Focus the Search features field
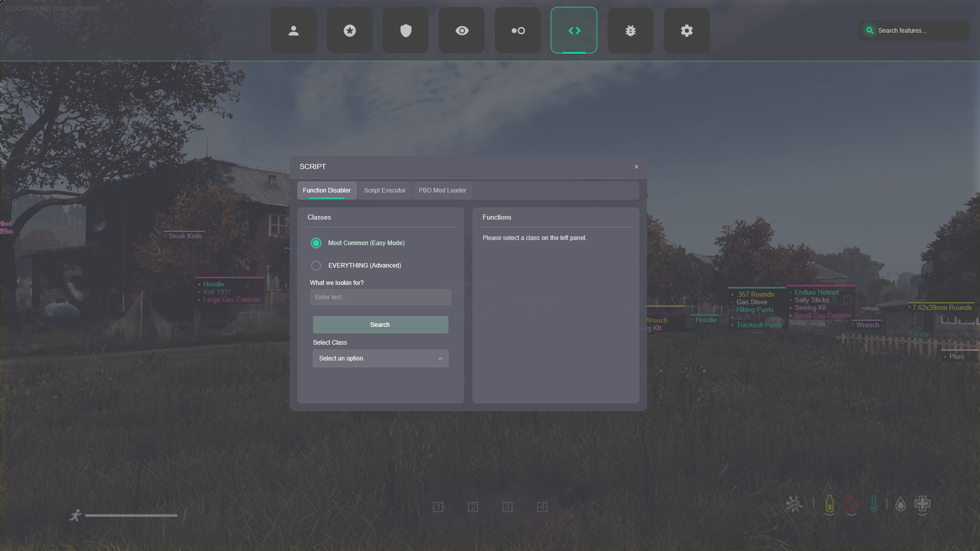Image resolution: width=980 pixels, height=551 pixels. 919,31
